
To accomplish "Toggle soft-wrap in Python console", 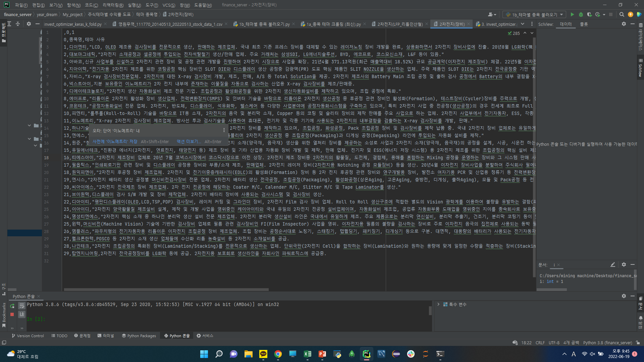I will click(x=22, y=306).
